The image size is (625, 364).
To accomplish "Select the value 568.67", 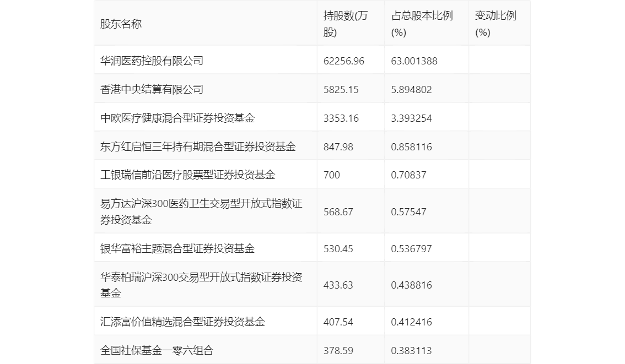I will tap(338, 211).
